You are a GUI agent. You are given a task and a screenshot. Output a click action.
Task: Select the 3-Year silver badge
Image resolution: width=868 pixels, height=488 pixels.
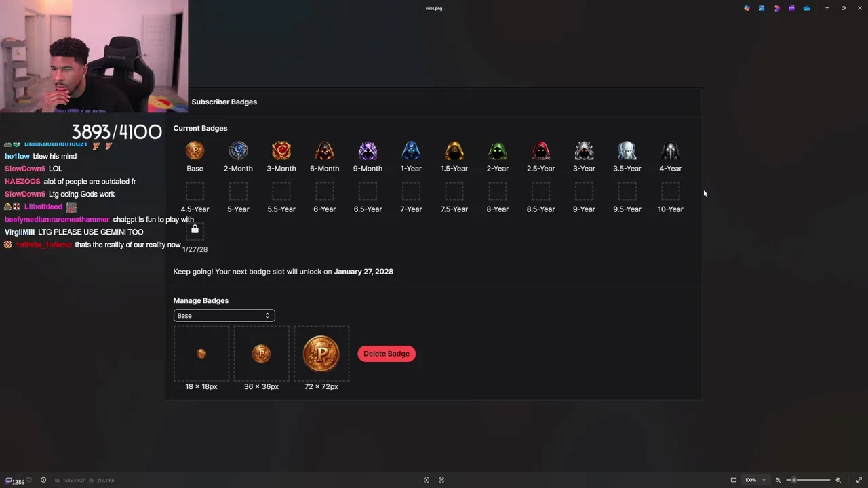[584, 150]
